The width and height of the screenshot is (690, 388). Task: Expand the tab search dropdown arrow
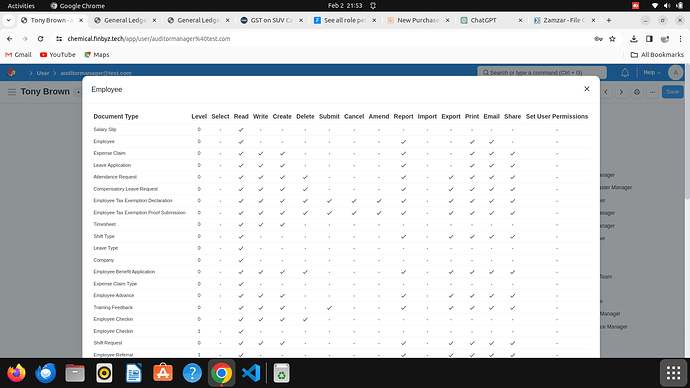[x=8, y=20]
